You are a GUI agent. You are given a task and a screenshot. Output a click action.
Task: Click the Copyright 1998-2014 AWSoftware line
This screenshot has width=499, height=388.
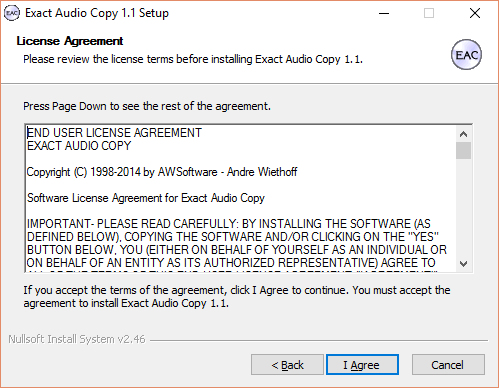pyautogui.click(x=162, y=172)
